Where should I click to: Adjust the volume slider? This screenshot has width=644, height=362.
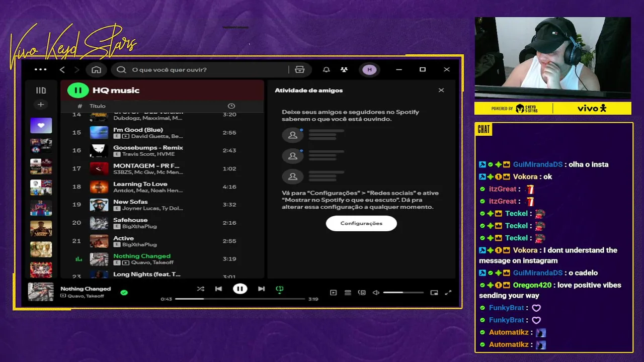coord(403,293)
